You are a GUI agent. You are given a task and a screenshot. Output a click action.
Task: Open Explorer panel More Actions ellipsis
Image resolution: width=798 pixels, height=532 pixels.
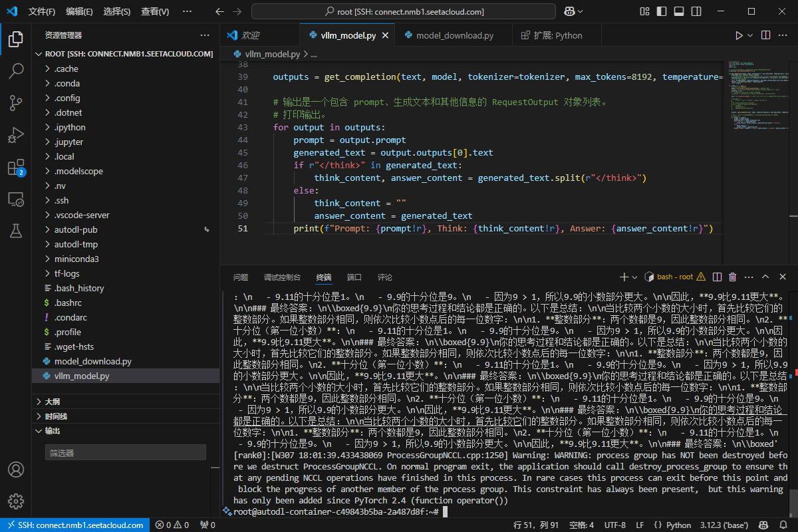click(205, 35)
